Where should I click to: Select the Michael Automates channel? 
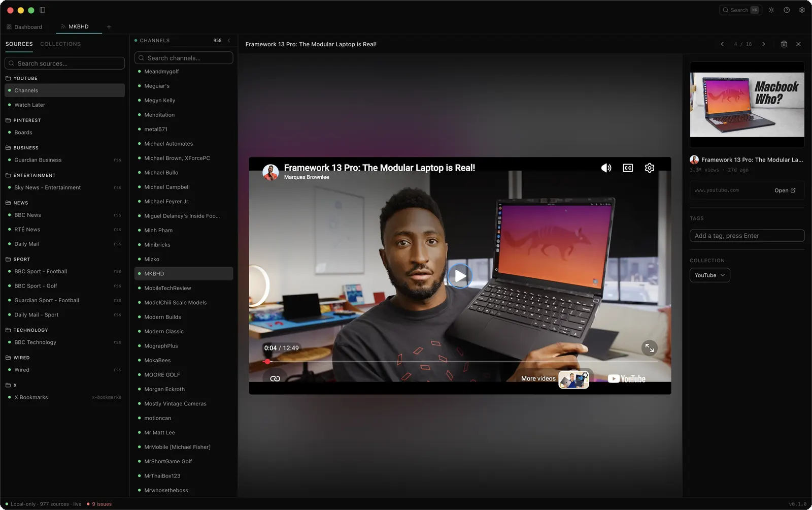184,144
